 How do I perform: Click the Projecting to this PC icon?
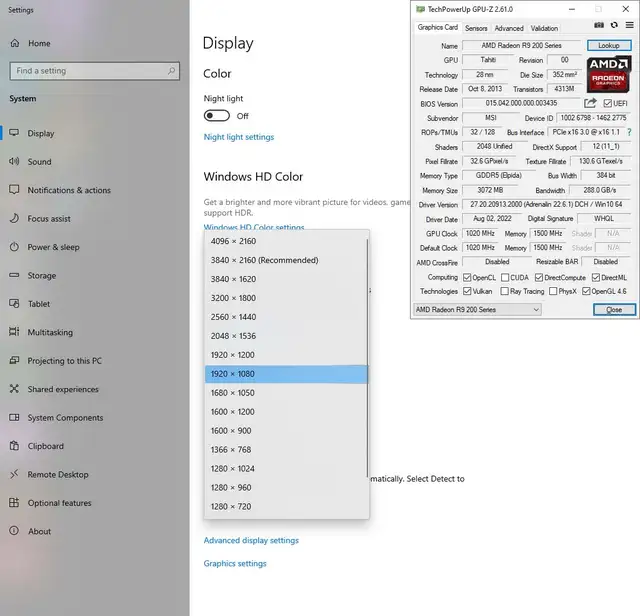coord(14,360)
